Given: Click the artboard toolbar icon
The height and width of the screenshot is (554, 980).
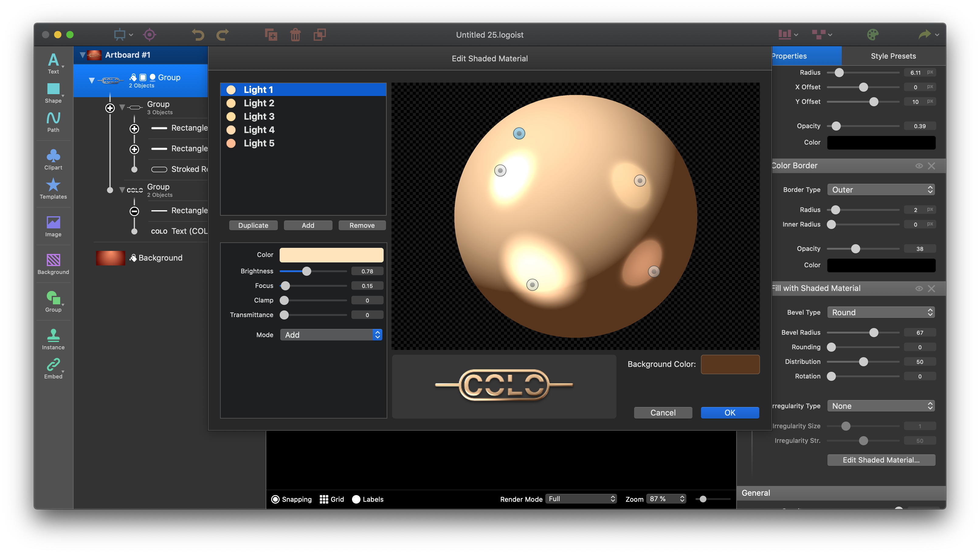Looking at the screenshot, I should (119, 35).
